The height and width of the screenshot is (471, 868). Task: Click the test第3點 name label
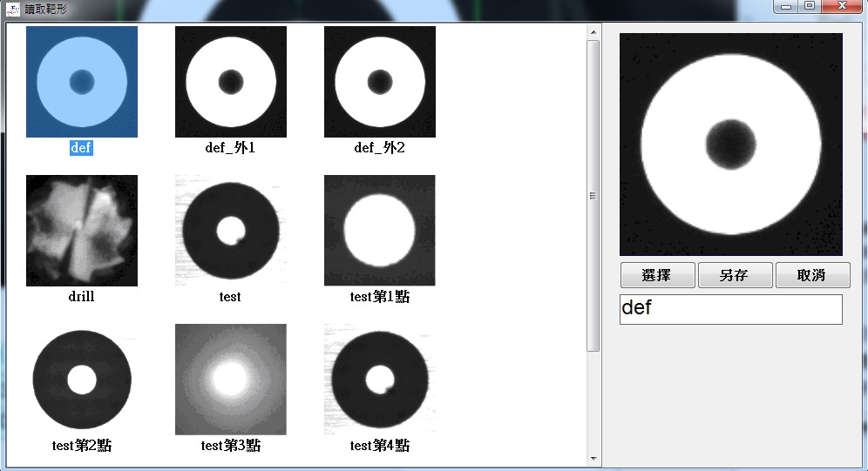click(231, 446)
